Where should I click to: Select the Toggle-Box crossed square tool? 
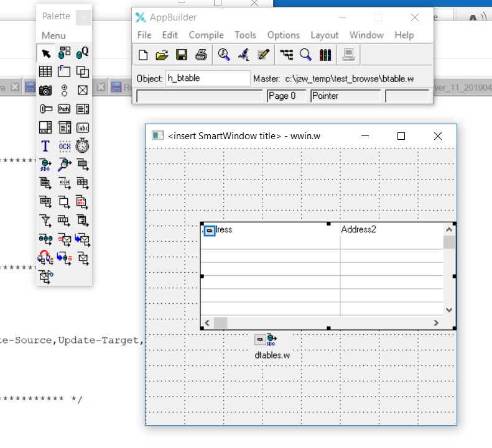(x=83, y=90)
